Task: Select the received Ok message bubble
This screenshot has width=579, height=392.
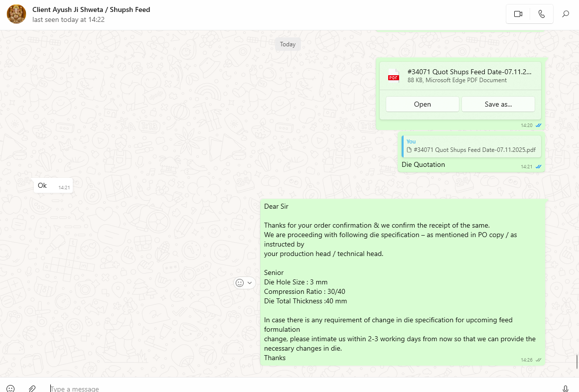Action: pyautogui.click(x=43, y=185)
